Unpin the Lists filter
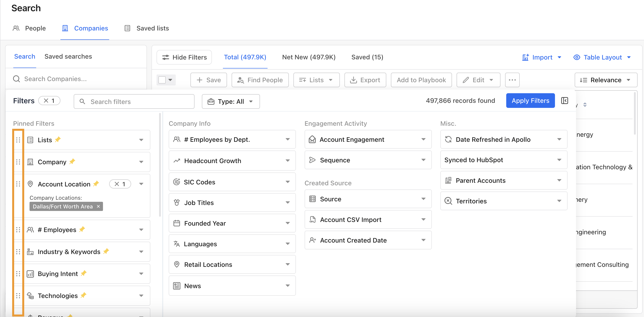Screen dimensions: 644x317 pyautogui.click(x=57, y=139)
